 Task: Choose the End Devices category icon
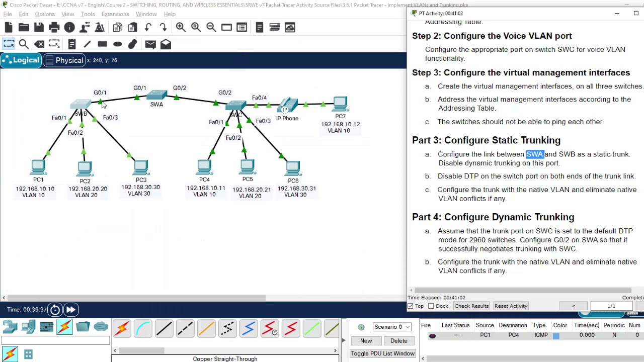click(28, 327)
